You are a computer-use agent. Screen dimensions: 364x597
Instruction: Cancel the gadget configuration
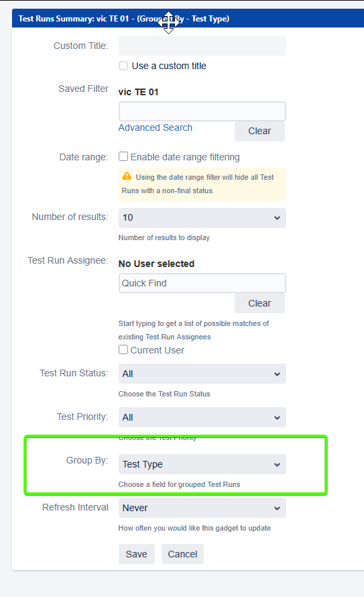(182, 554)
